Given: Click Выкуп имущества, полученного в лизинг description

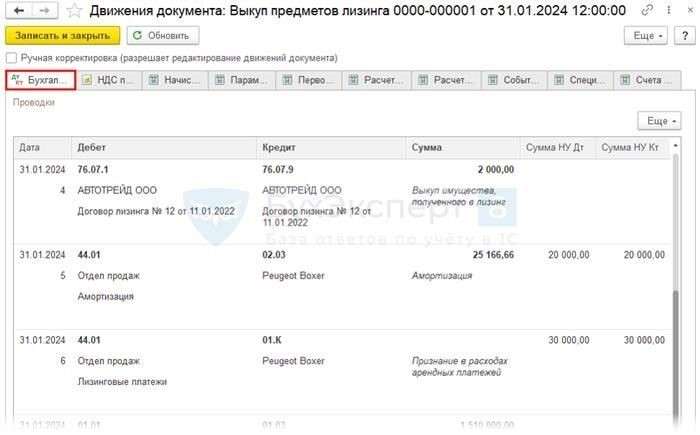Looking at the screenshot, I should [x=458, y=197].
